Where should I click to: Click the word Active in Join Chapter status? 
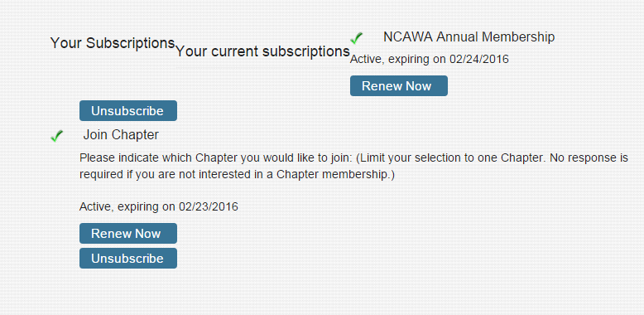click(x=95, y=206)
